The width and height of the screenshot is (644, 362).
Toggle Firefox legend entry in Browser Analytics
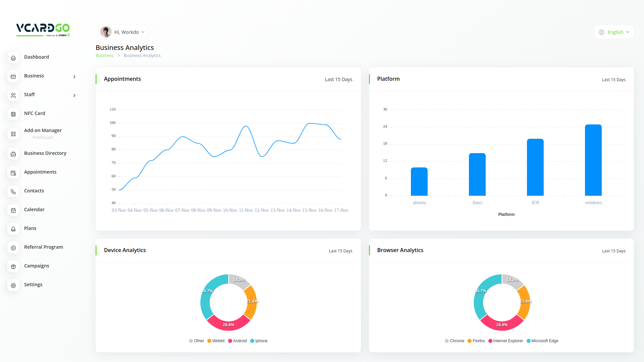[476, 341]
